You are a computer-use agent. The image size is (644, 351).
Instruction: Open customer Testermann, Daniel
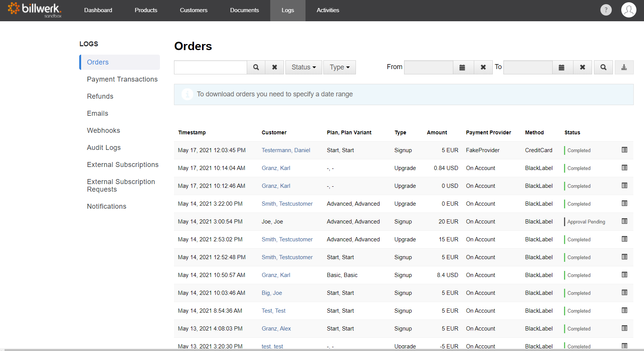click(286, 150)
